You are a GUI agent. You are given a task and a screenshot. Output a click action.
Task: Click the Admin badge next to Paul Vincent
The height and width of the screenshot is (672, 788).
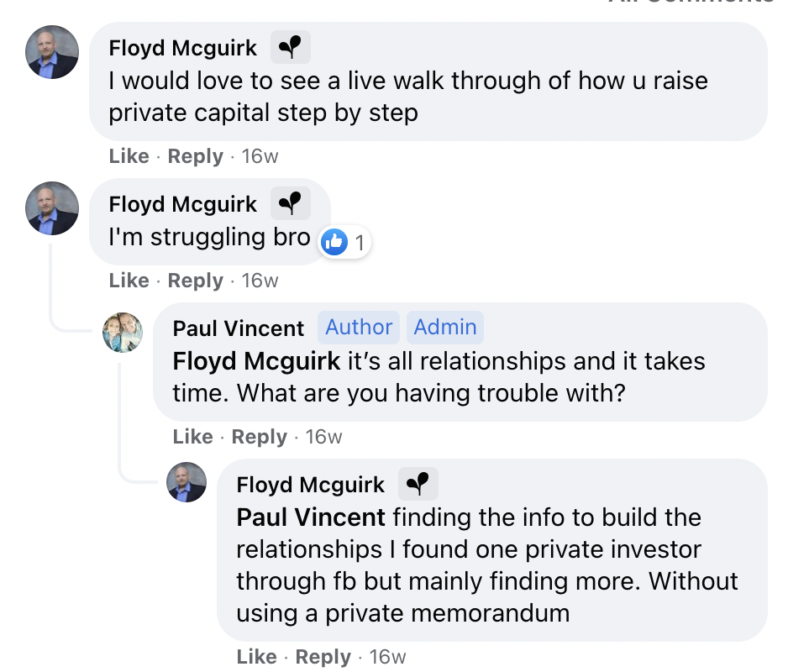[x=445, y=327]
